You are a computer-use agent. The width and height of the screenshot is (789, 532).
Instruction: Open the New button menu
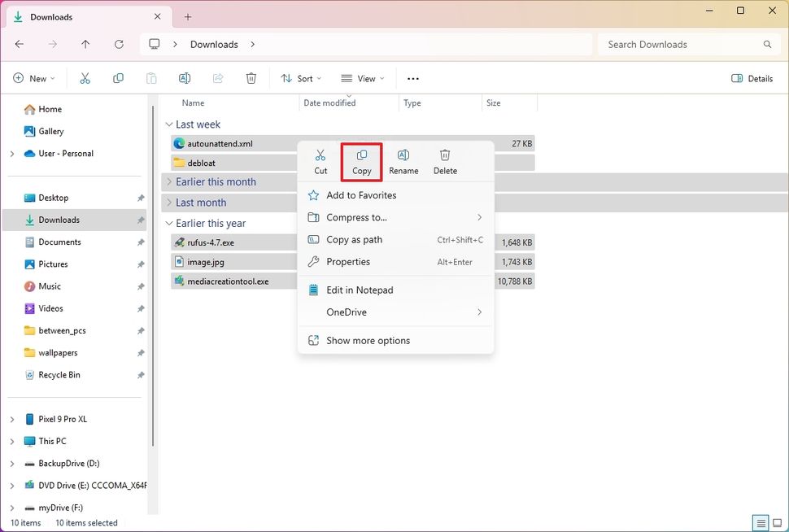tap(34, 79)
